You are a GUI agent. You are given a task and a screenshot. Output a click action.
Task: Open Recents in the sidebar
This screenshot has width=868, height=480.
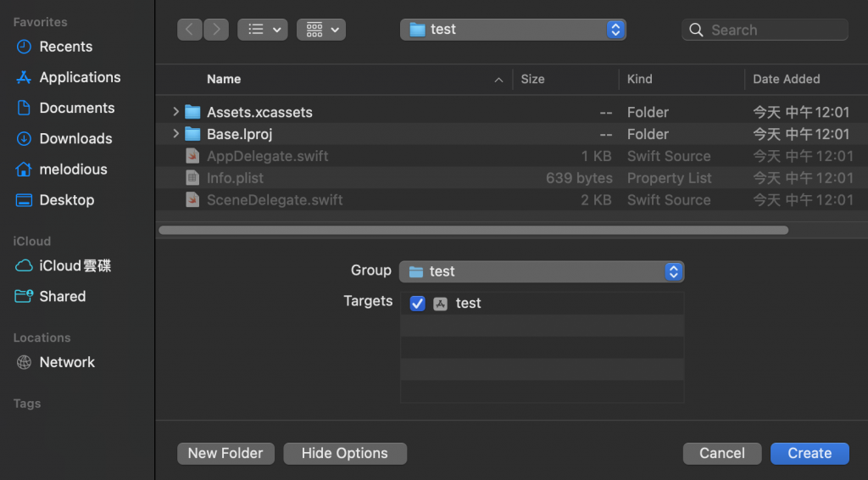tap(65, 47)
